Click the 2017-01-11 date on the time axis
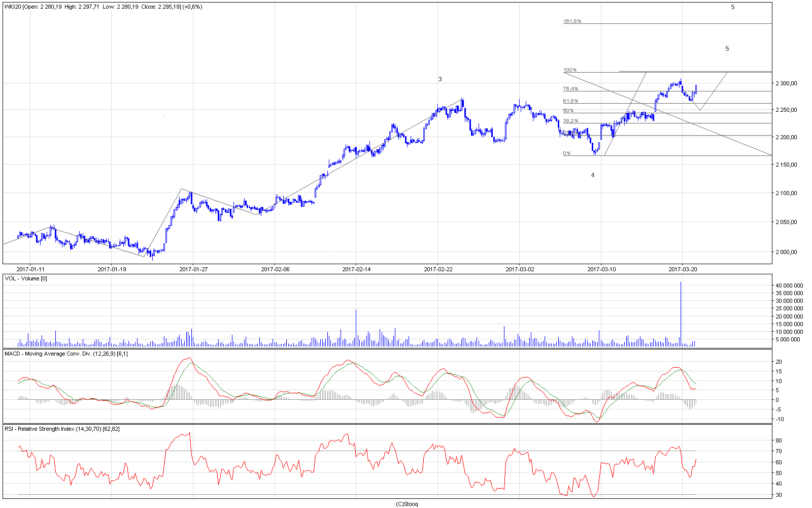The image size is (812, 508). coord(30,269)
